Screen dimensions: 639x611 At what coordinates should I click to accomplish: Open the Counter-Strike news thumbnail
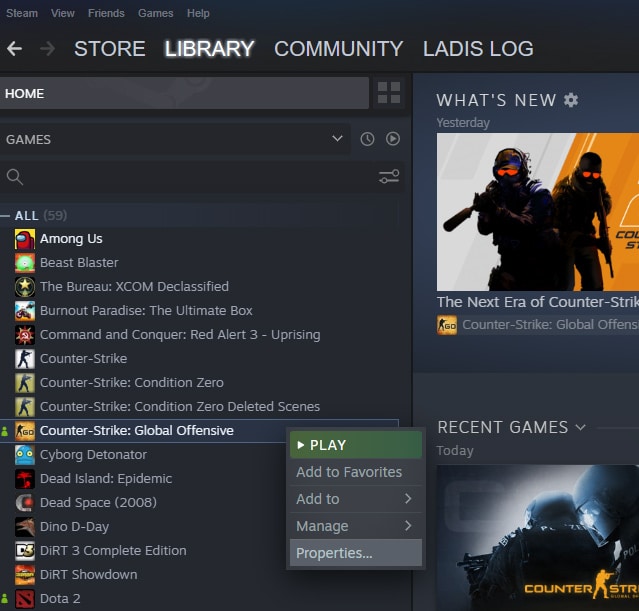538,211
